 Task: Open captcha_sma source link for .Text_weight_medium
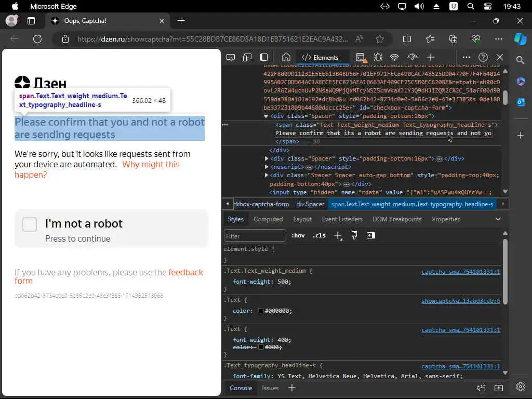460,272
